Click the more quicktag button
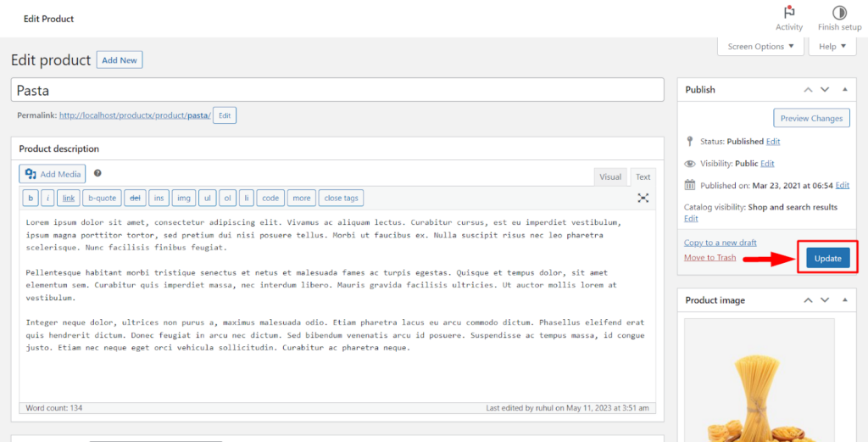 pyautogui.click(x=302, y=198)
